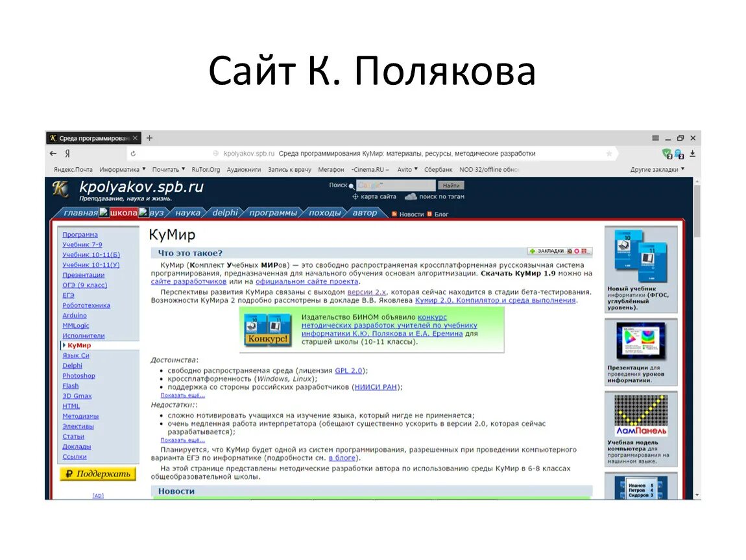Expand Показать ещё under Достоинства
Screen dimensions: 746x560
tap(182, 395)
